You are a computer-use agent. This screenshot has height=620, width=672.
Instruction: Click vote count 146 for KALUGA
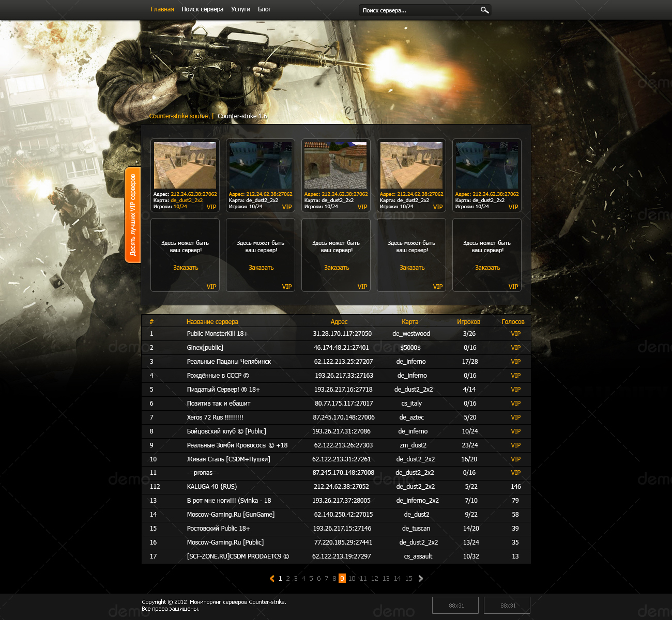point(516,487)
